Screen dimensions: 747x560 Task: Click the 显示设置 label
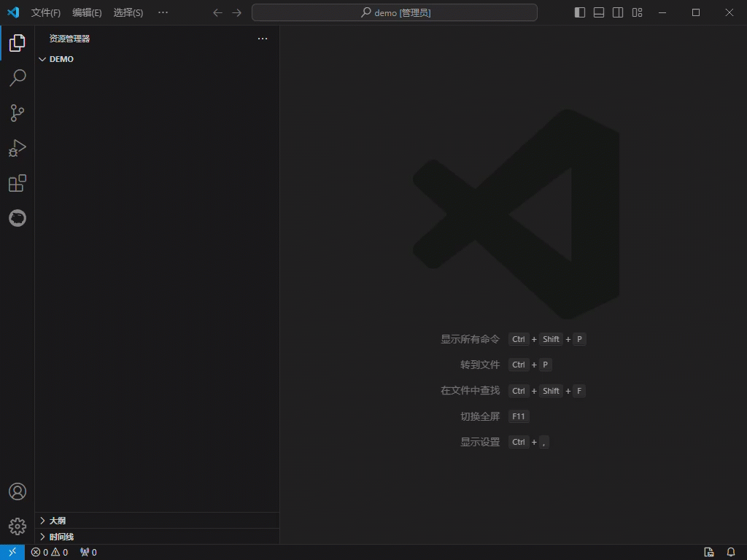click(480, 442)
